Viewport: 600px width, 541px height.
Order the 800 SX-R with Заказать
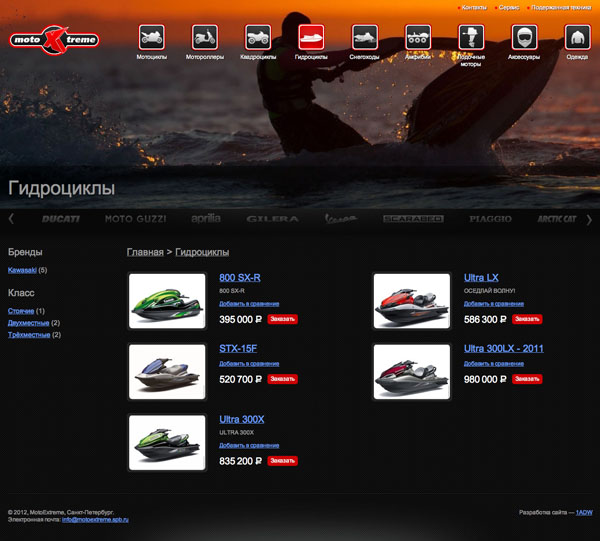(x=282, y=319)
